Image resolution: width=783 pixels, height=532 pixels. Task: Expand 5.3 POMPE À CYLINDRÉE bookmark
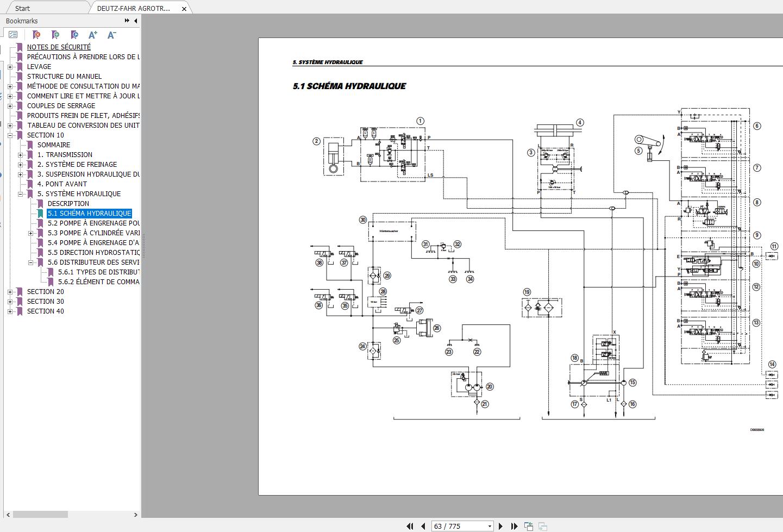(x=31, y=233)
